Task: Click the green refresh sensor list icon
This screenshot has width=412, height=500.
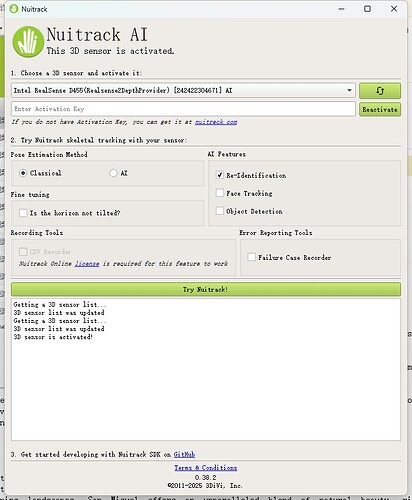Action: [x=380, y=91]
